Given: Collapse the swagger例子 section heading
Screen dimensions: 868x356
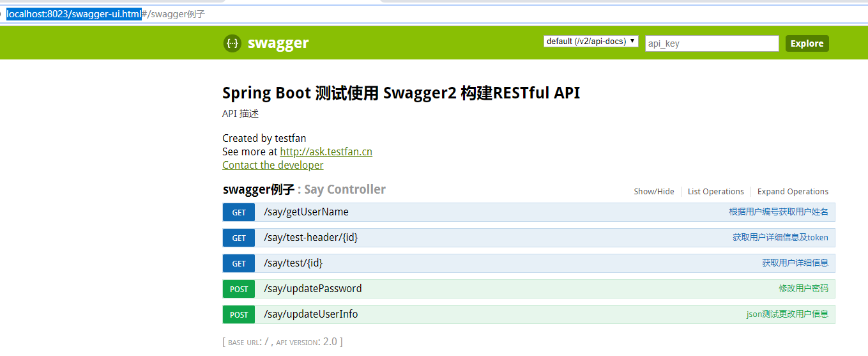Looking at the screenshot, I should coord(259,189).
